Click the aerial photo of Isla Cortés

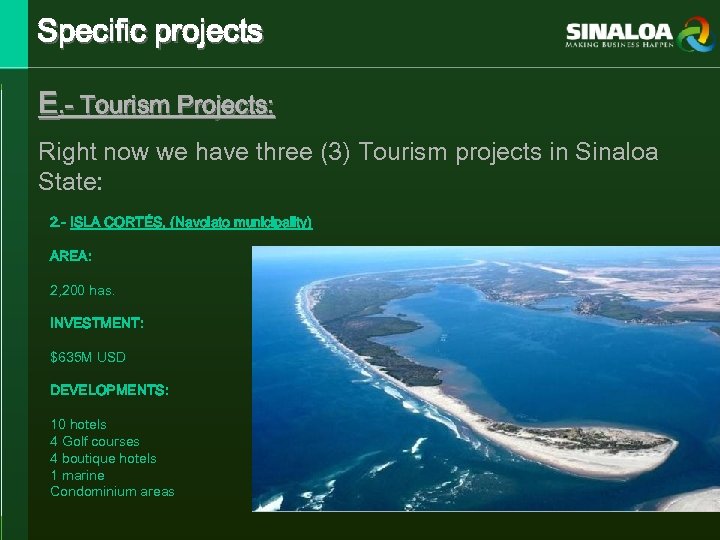(486, 379)
